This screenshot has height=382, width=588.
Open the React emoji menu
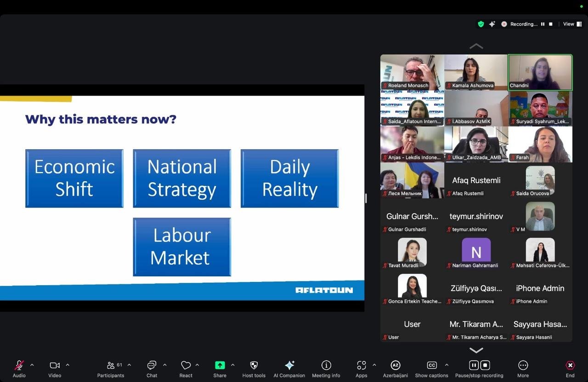point(186,365)
